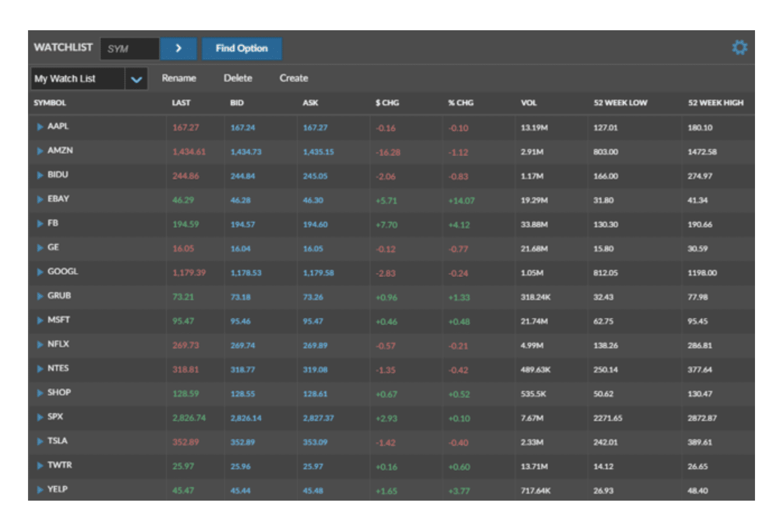Click the Find Option button
This screenshot has height=532, width=783.
click(x=242, y=48)
